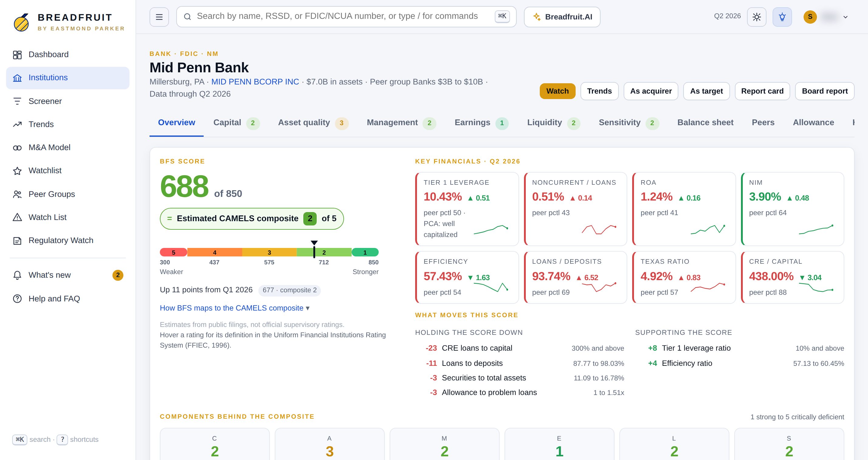Click the red segment 5 on score scale
The height and width of the screenshot is (460, 868).
tap(174, 252)
